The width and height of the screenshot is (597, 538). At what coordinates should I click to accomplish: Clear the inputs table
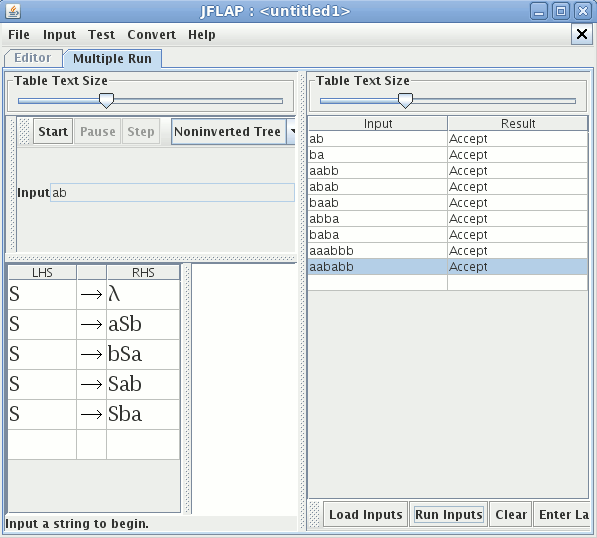(x=511, y=514)
